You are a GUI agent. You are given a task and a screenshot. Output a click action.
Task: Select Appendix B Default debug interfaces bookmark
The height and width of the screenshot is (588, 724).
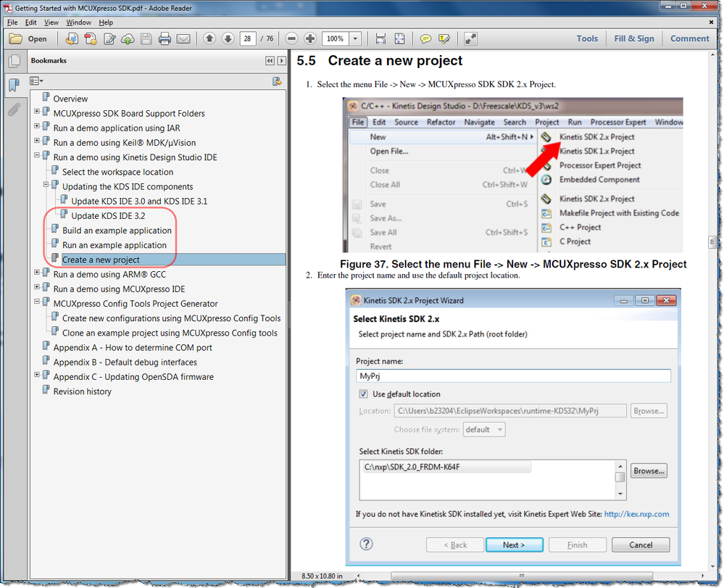tap(125, 362)
